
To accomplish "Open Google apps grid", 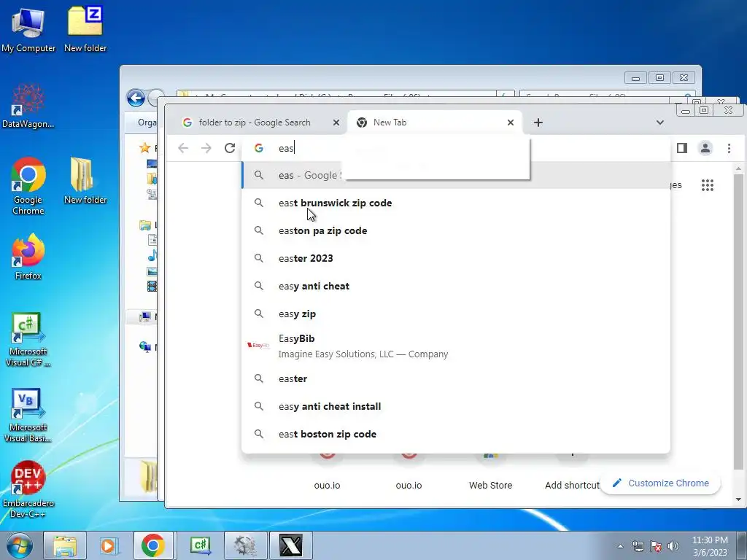I will click(708, 185).
